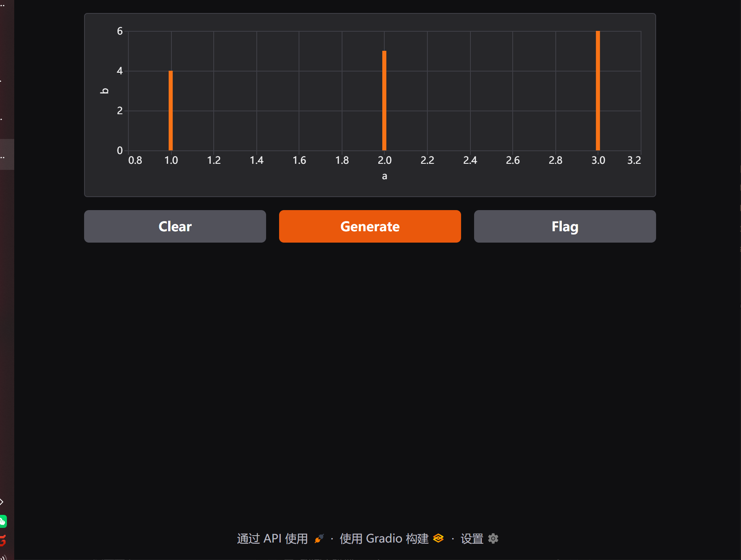The image size is (741, 560).
Task: Click the x-axis tick label 1.6
Action: click(299, 160)
